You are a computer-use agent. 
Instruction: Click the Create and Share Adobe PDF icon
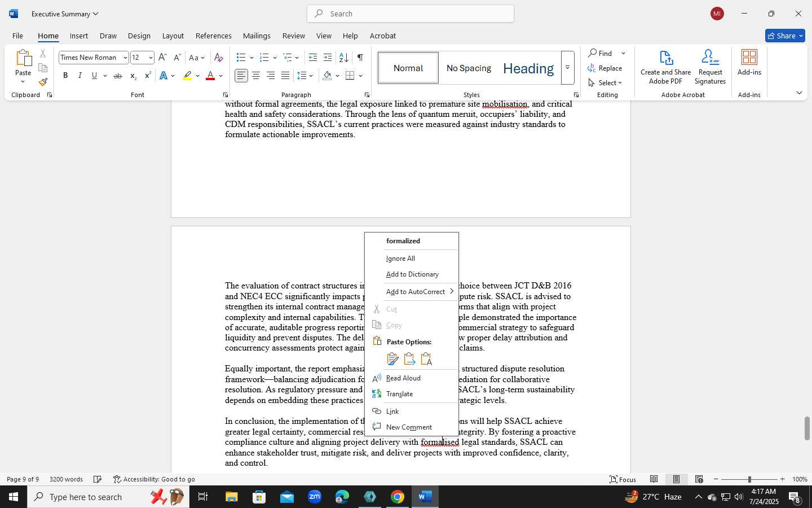pyautogui.click(x=666, y=67)
